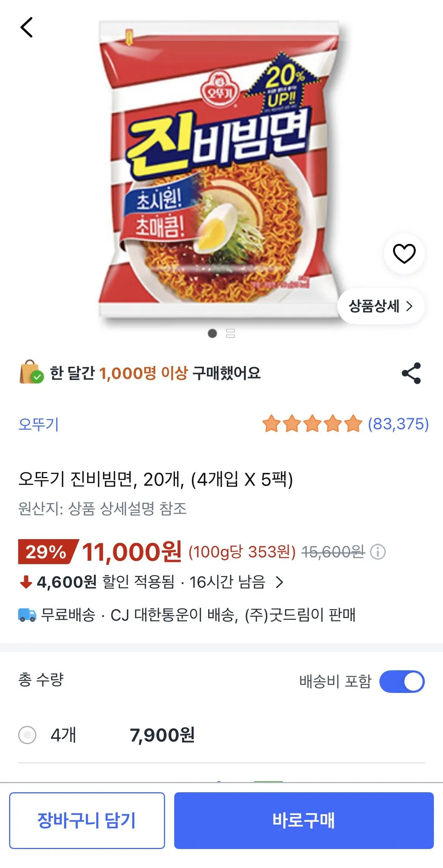Open 상품상세 product details chevron

coord(381,306)
